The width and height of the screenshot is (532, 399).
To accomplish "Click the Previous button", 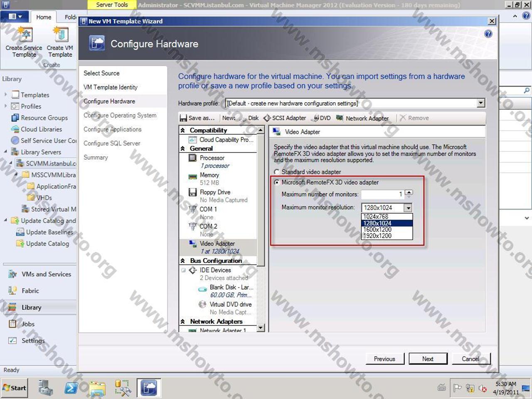I will (x=384, y=359).
